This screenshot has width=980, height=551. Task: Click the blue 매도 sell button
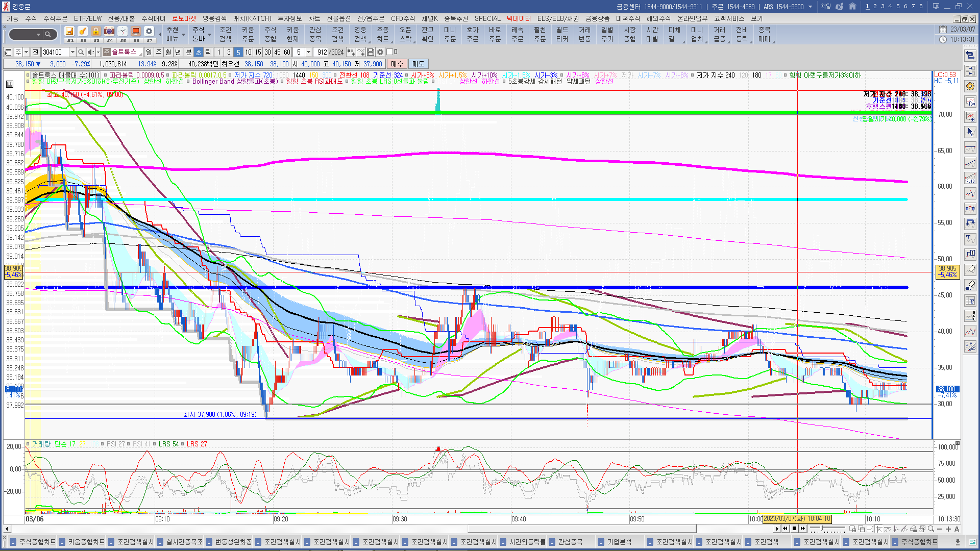click(418, 64)
